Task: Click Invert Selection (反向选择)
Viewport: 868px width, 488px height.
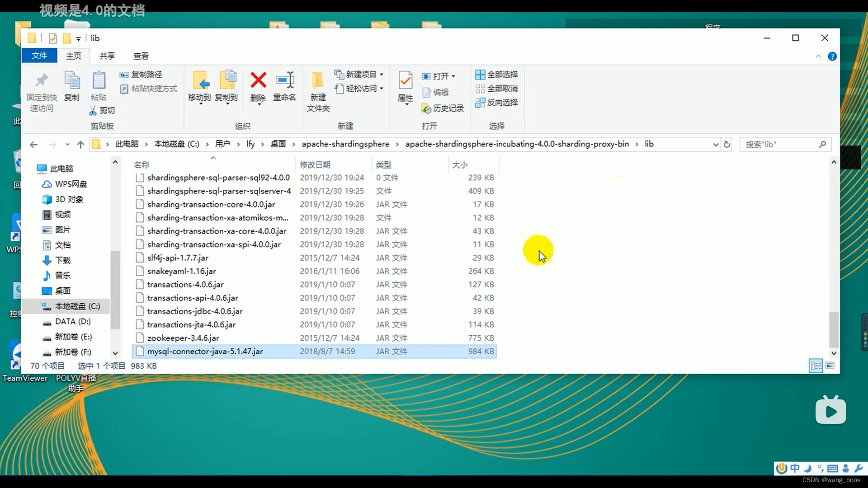Action: coord(497,103)
